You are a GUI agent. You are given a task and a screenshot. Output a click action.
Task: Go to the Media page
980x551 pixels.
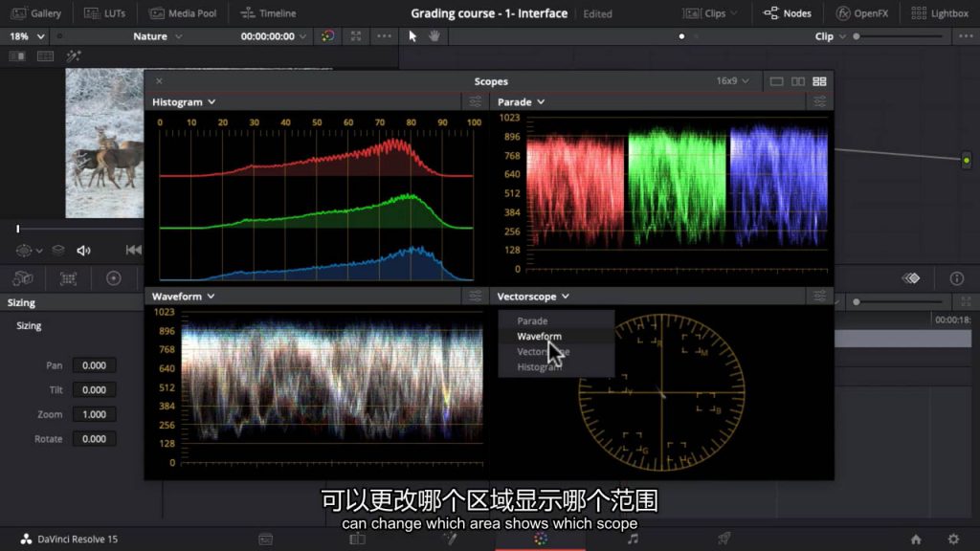[266, 540]
